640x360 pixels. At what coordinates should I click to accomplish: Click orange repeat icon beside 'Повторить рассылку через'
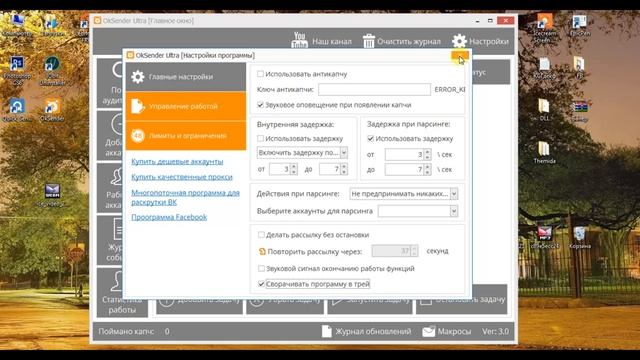262,251
